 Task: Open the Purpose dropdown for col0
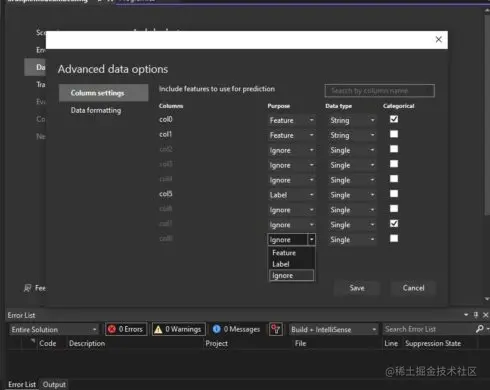coord(291,120)
